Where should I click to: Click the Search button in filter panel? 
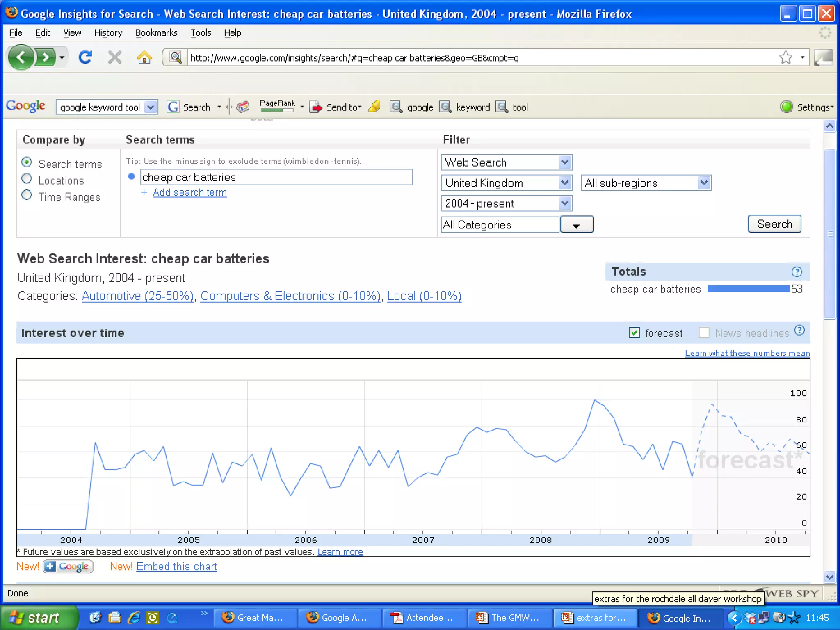pyautogui.click(x=774, y=224)
